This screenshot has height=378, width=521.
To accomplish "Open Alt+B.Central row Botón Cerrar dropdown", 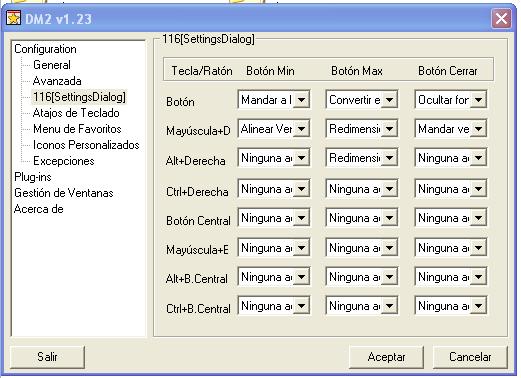I will pos(451,277).
